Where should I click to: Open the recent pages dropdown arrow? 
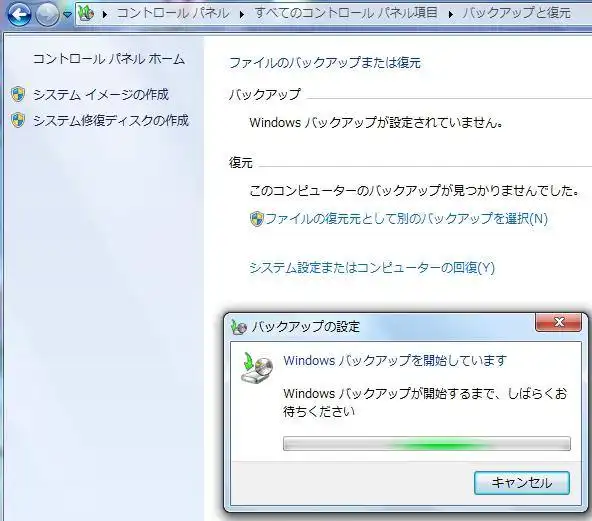67,15
